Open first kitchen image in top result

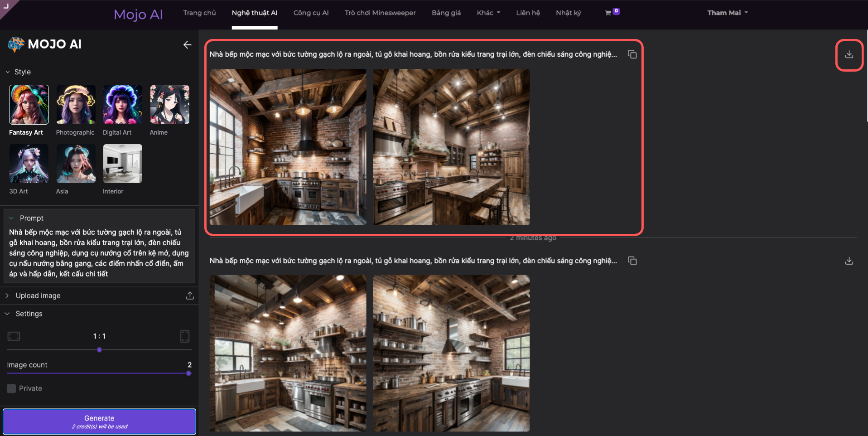click(288, 147)
